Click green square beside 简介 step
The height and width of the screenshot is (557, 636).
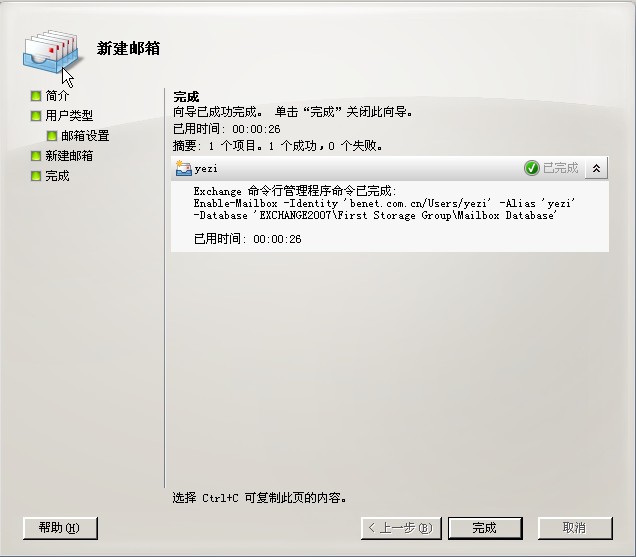point(36,96)
